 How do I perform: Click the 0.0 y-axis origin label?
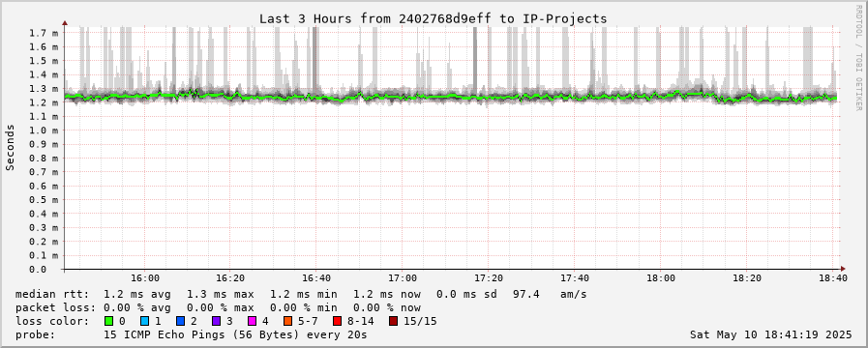point(38,270)
